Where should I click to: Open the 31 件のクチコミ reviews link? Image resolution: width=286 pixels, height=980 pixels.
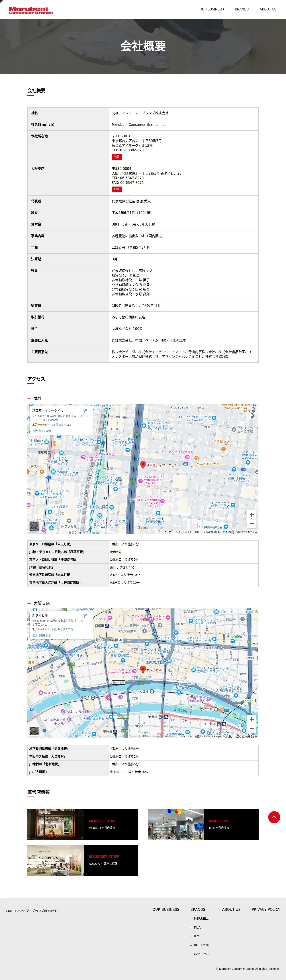click(62, 425)
